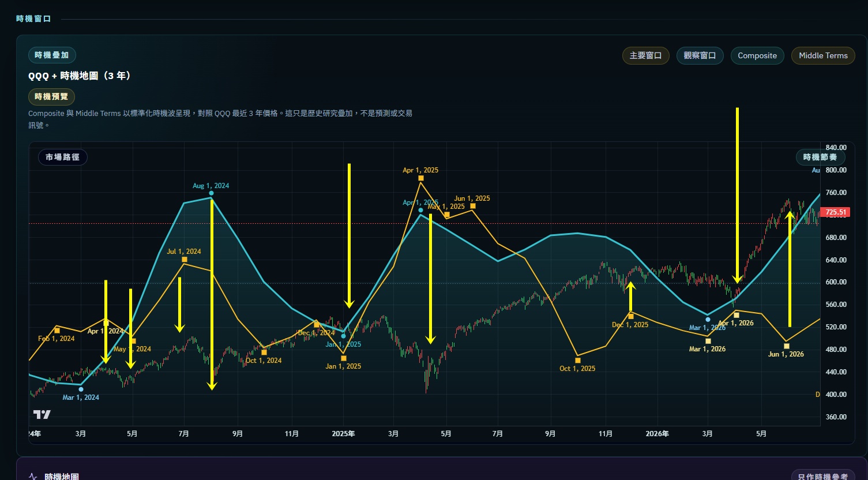Select the orange Jun 1, 2025 marker
Viewport: 868px width, 480px height.
coord(473,206)
